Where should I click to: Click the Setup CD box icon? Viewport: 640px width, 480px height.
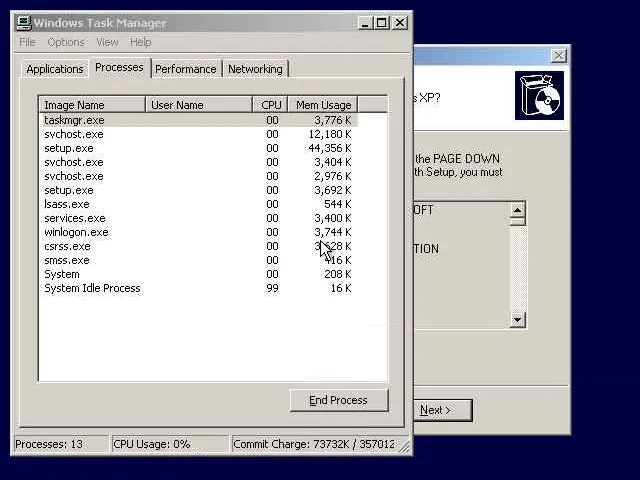click(539, 96)
